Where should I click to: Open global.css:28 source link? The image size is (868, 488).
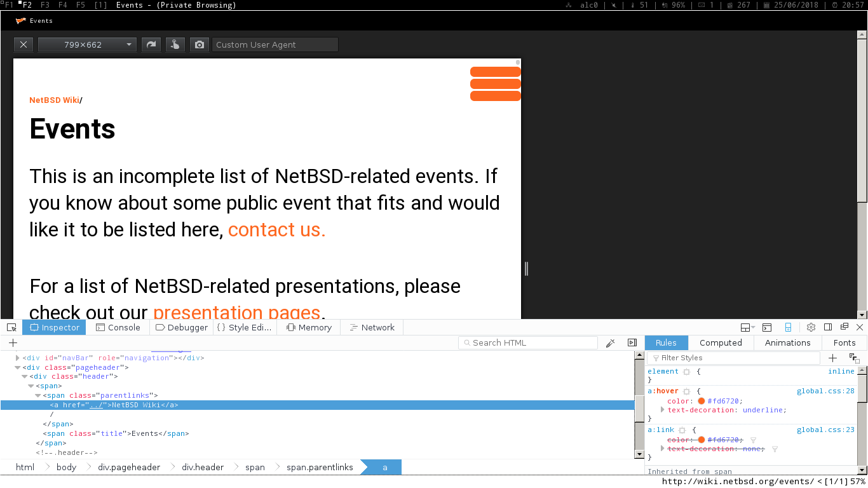tap(825, 391)
